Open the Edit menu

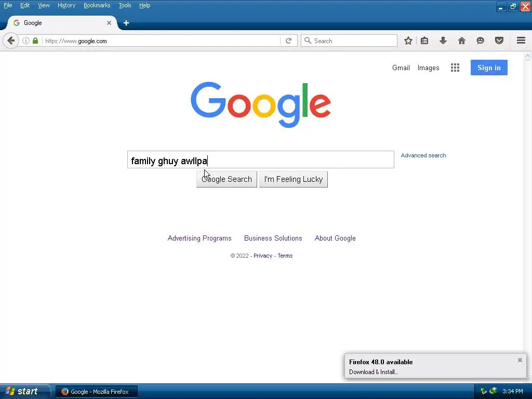point(25,5)
